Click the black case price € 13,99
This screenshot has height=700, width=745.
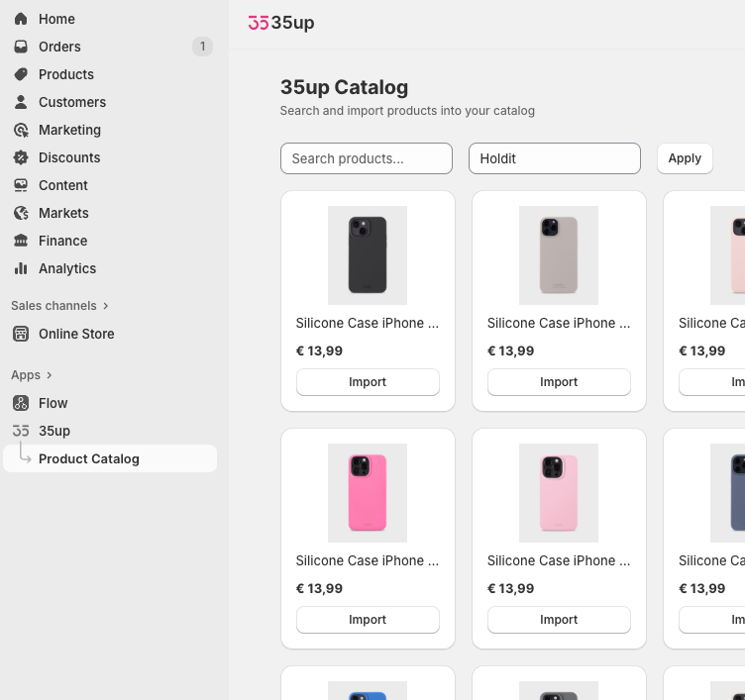tap(319, 350)
